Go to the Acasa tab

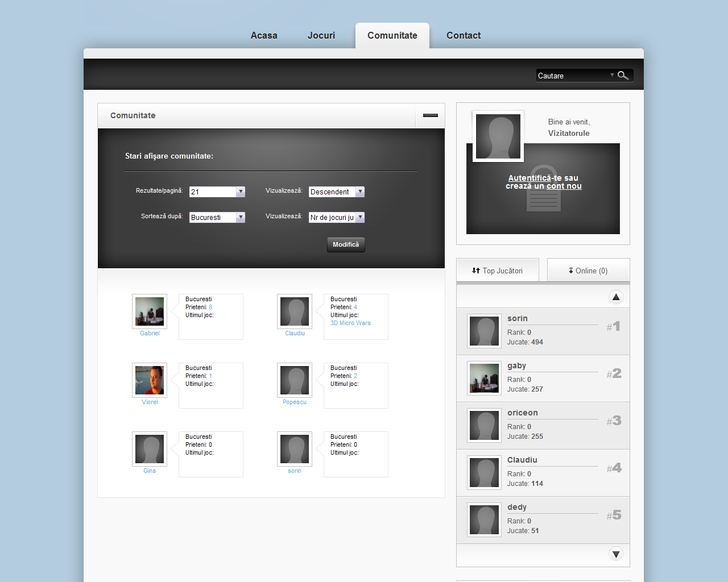[x=264, y=35]
